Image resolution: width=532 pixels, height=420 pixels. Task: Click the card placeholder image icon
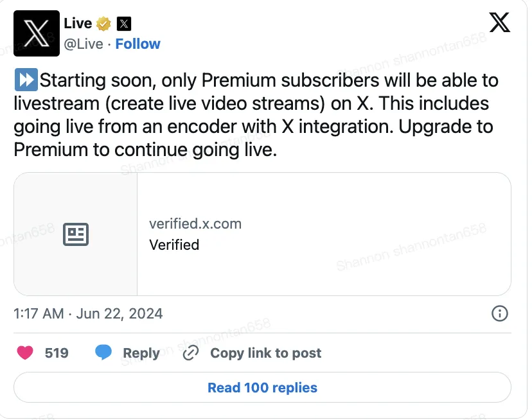click(75, 235)
